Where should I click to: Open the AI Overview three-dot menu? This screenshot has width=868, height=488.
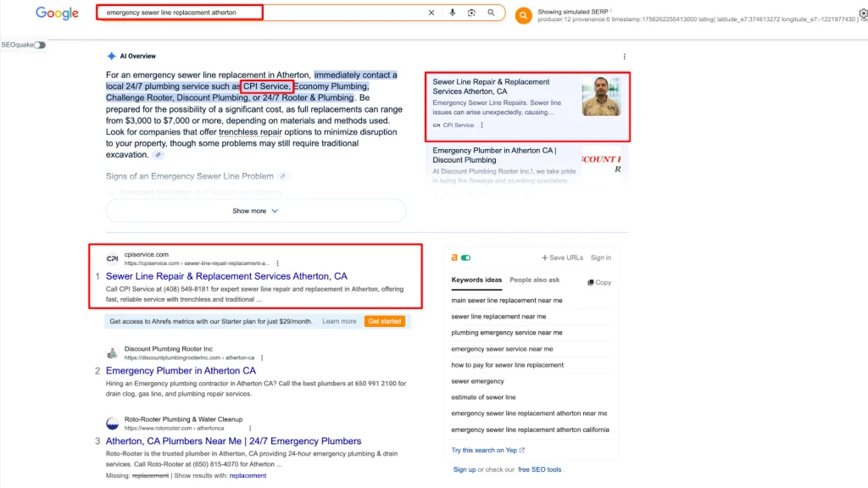[625, 57]
